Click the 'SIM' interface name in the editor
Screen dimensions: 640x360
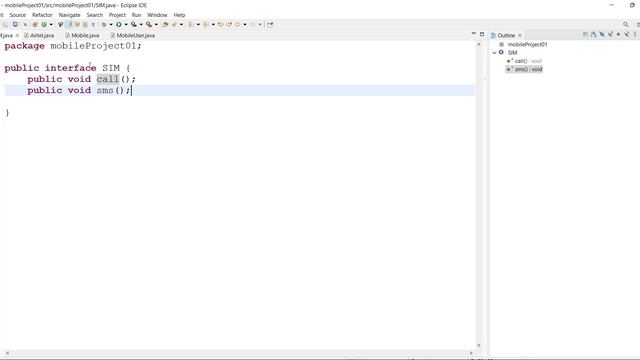[x=111, y=68]
